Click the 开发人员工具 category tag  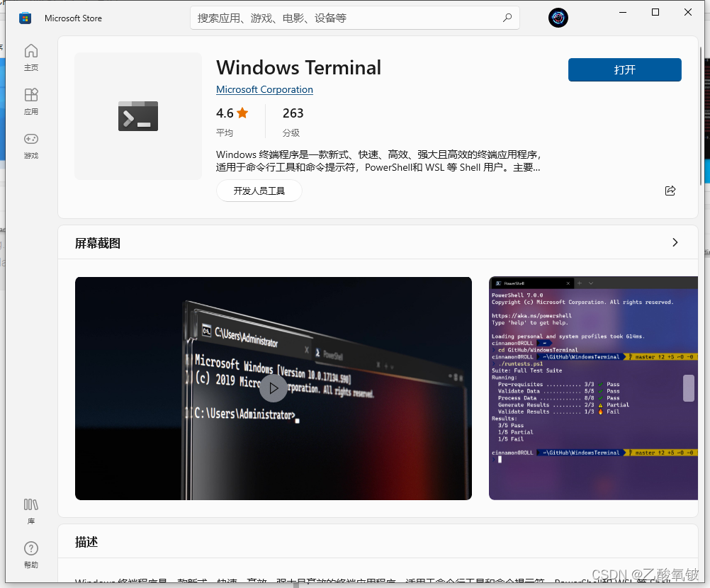click(259, 191)
